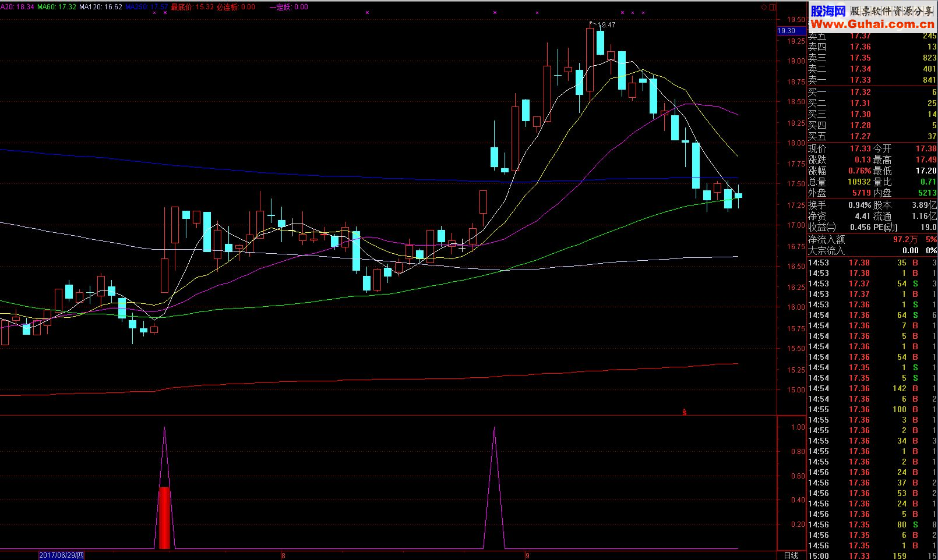Viewport: 938px width, 560px height.
Task: Click the diamond icon above the price axis
Action: point(764,7)
